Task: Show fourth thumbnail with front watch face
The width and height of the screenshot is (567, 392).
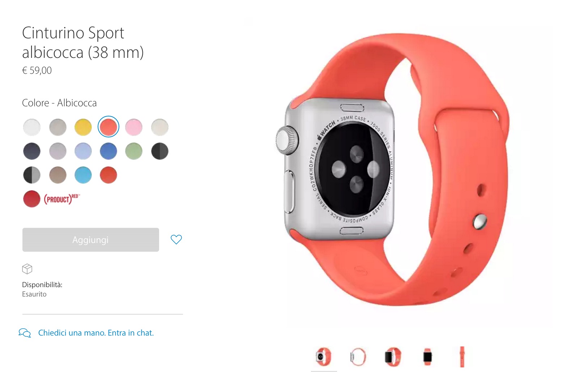Action: point(427,357)
